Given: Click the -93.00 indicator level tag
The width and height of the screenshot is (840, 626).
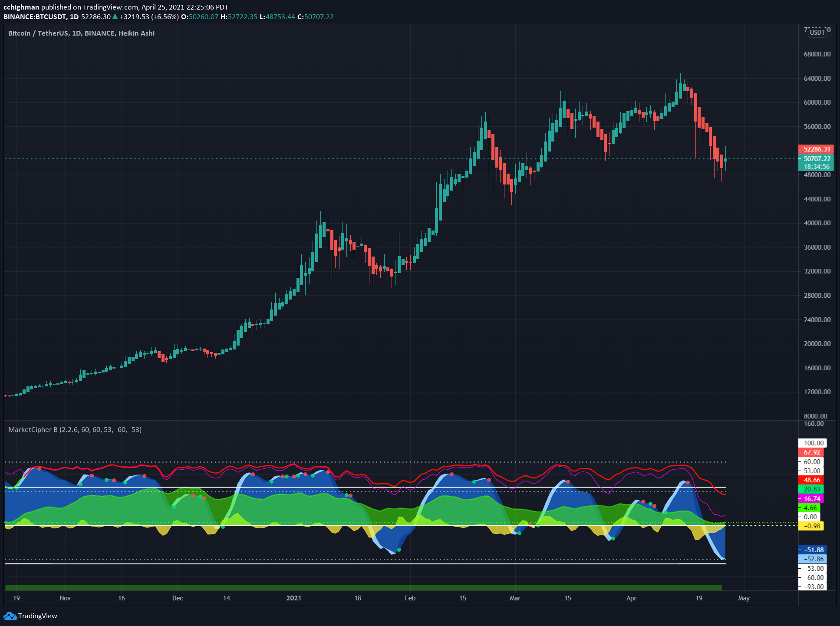Looking at the screenshot, I should (813, 587).
